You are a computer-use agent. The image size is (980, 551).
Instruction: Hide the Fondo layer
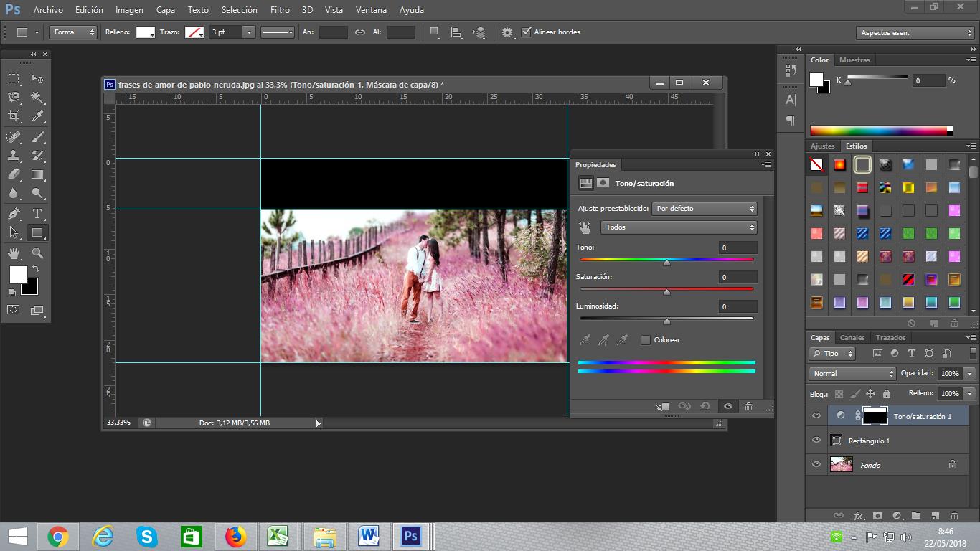816,464
